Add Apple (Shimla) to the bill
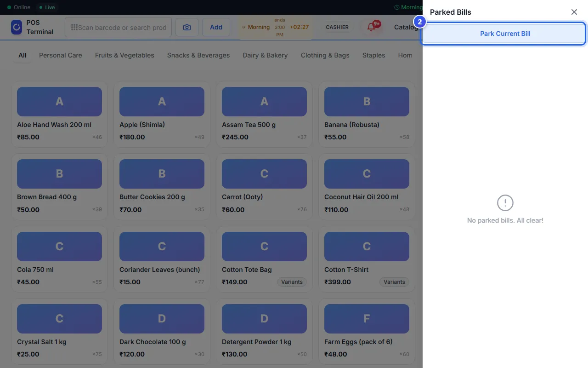588x368 pixels. click(162, 114)
